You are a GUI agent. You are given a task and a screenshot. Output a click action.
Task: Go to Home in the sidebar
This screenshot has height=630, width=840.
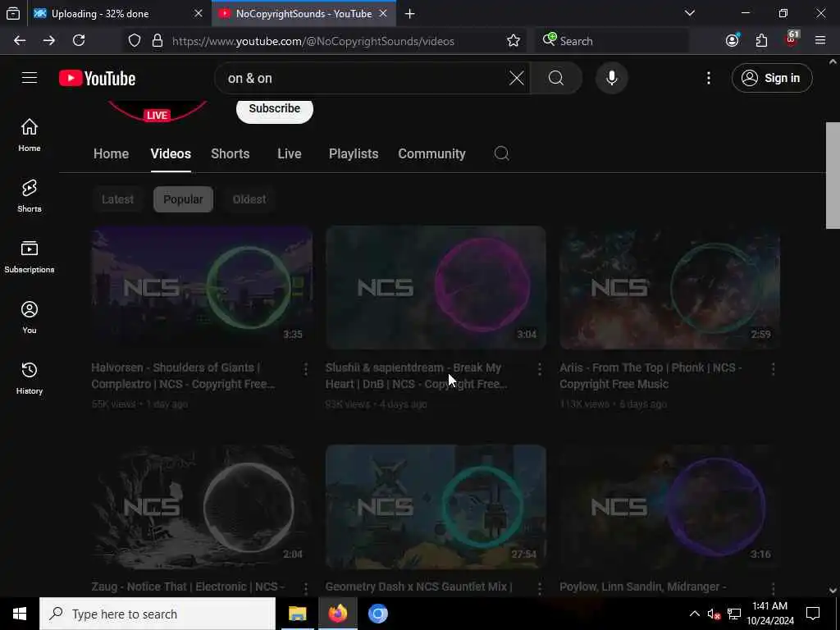click(30, 135)
